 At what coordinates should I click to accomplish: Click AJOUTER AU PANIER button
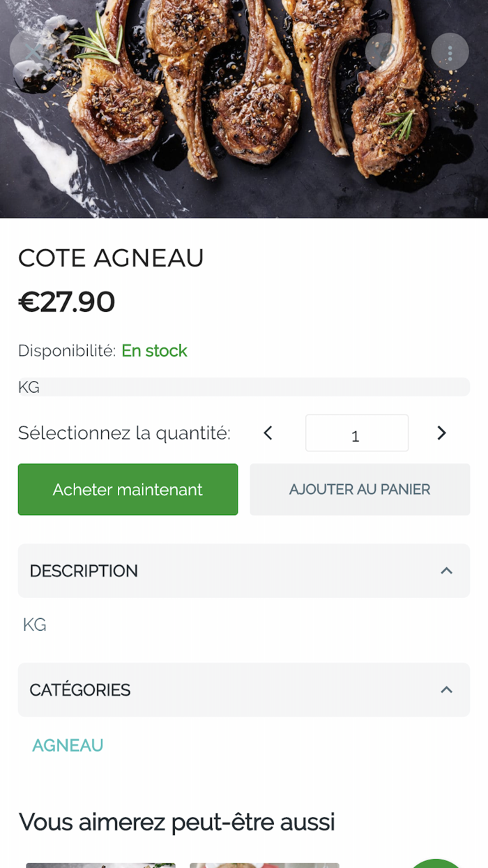point(360,490)
